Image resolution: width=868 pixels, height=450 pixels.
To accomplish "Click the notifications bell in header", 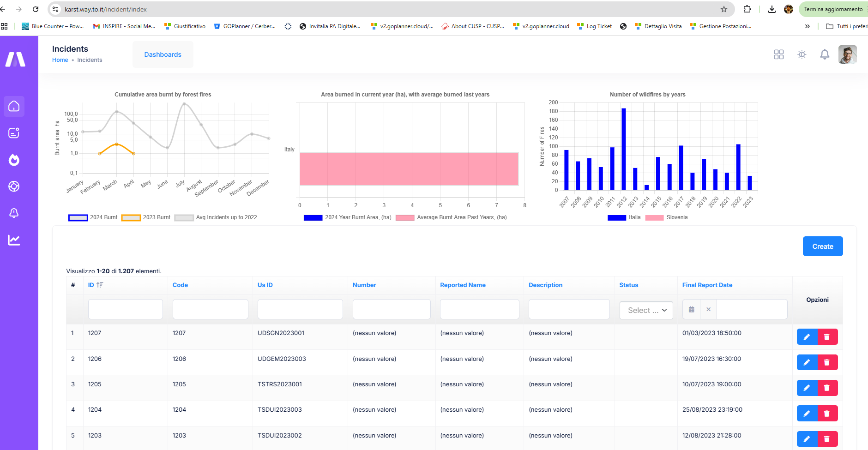I will [x=825, y=54].
